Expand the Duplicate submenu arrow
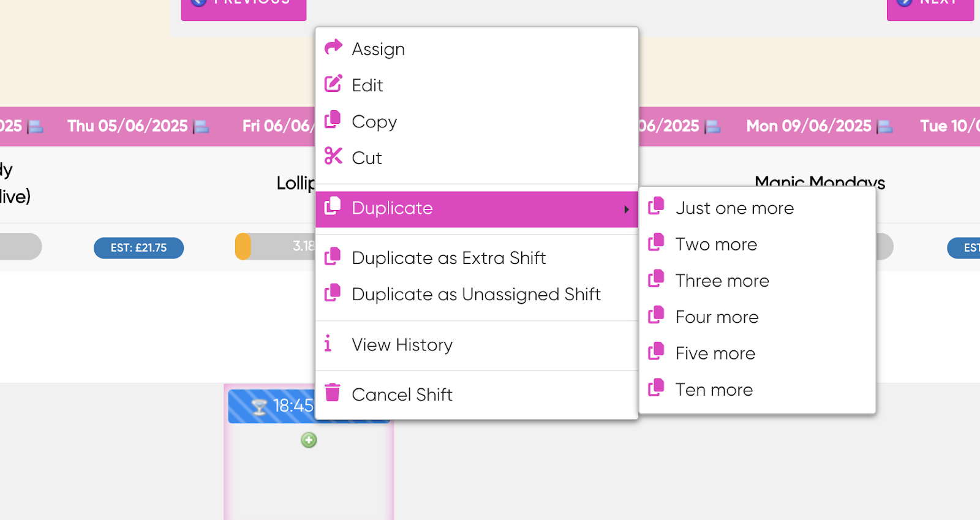 [x=627, y=209]
